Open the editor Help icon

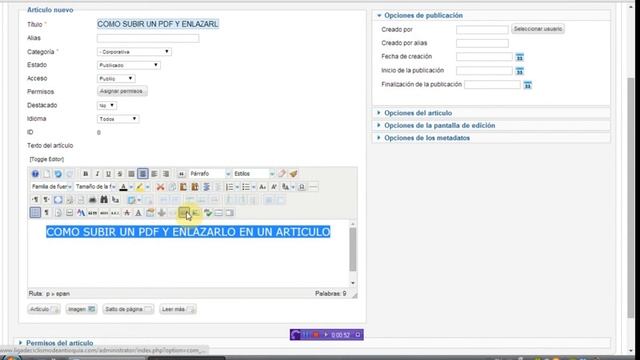click(x=35, y=174)
